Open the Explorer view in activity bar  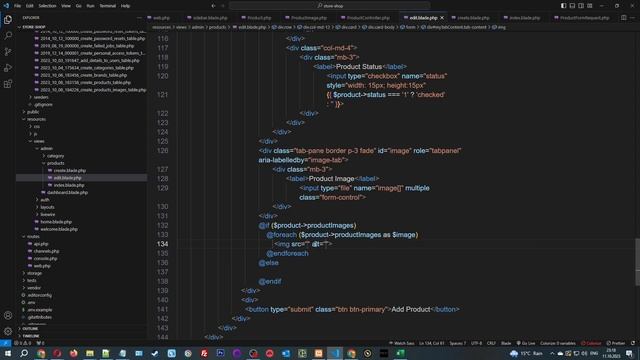tap(8, 19)
